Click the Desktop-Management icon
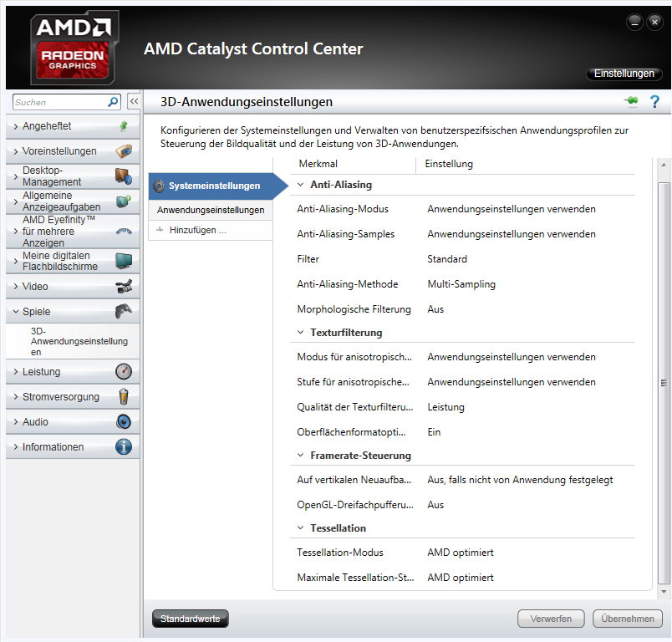Viewport: 672px width, 642px height. [124, 176]
